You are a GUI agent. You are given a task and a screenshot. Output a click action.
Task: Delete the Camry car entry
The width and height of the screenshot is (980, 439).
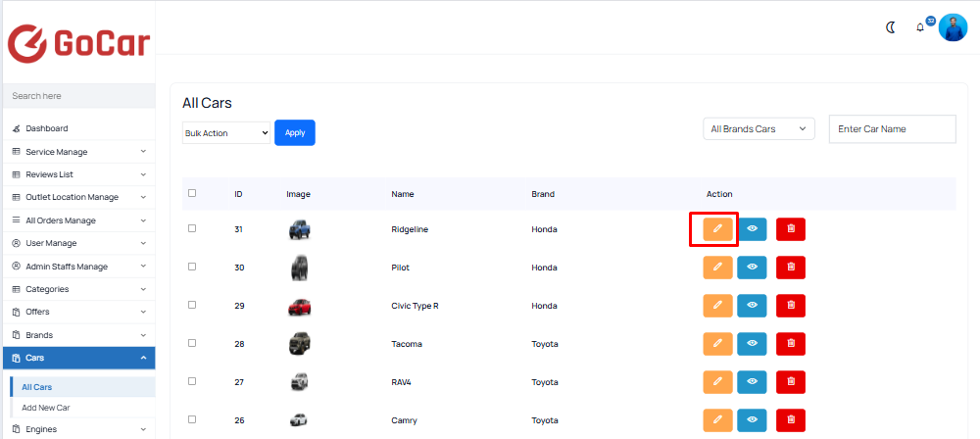pos(791,419)
